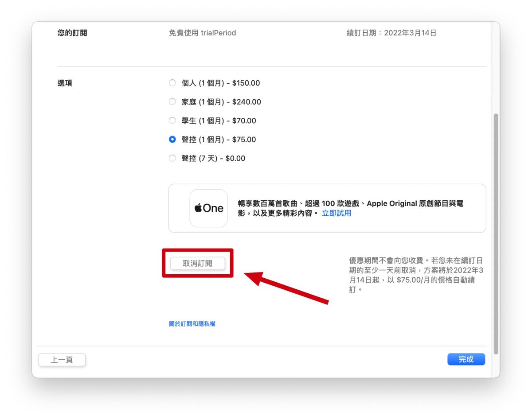Open 關於訂閱和隱私權 link
This screenshot has width=532, height=420.
pos(192,324)
